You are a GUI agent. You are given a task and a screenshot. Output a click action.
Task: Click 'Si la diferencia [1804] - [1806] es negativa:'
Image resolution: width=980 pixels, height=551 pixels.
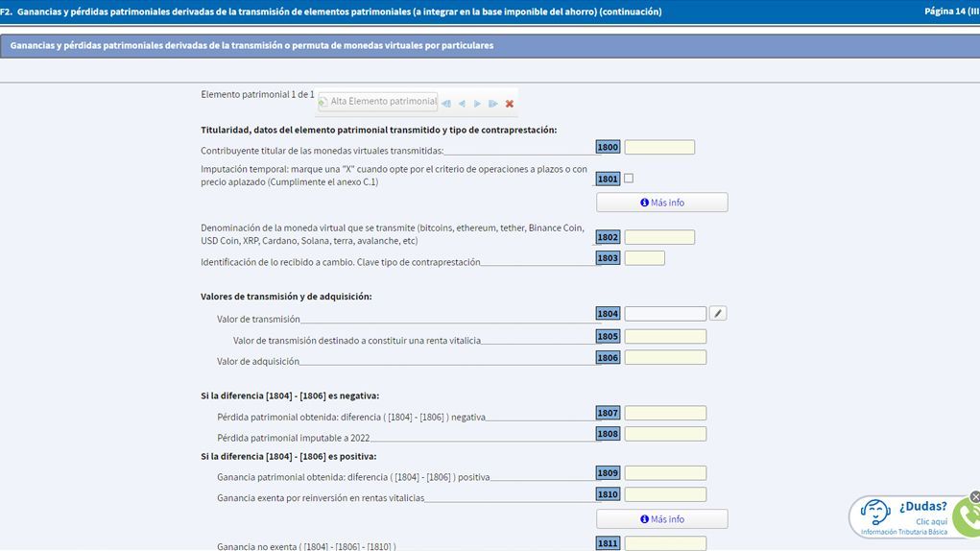(x=290, y=395)
